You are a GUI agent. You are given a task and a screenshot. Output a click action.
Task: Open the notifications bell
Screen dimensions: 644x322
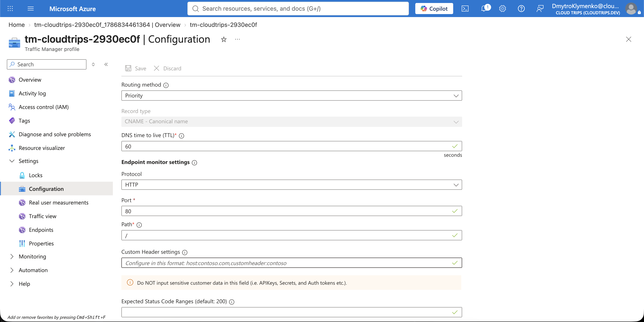484,9
